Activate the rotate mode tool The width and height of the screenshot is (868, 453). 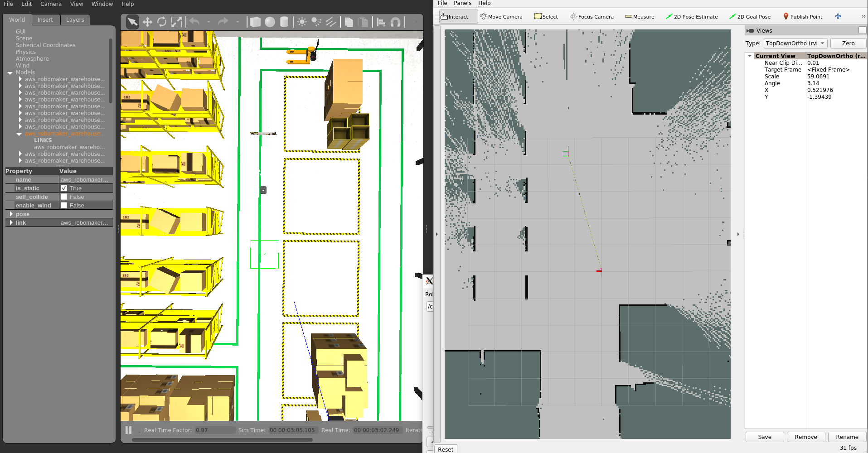click(162, 22)
